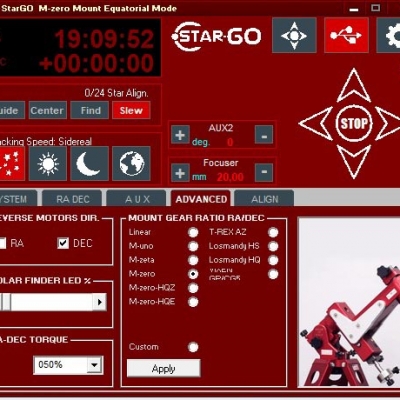Choose the Guide speed button
This screenshot has width=400, height=400.
click(x=12, y=110)
